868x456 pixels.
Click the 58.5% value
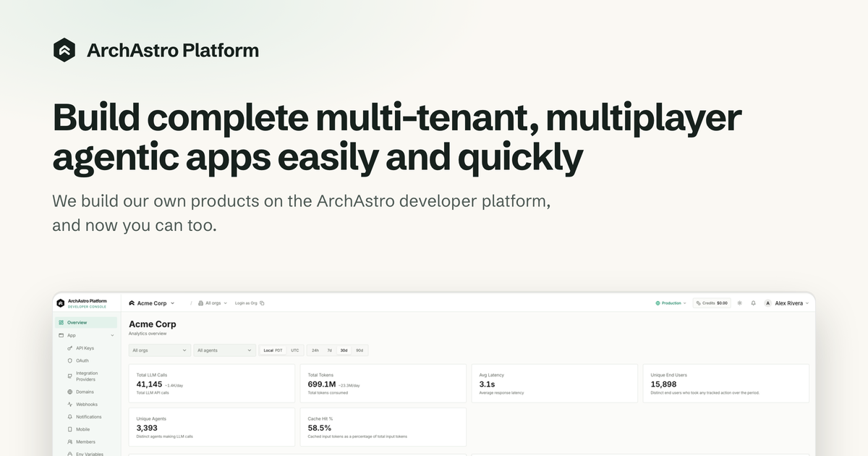click(x=320, y=428)
